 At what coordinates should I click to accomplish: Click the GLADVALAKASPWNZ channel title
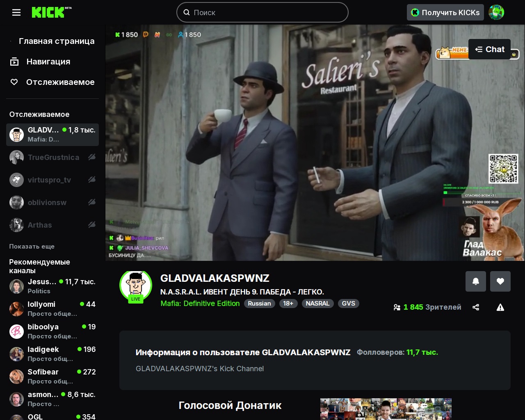[215, 278]
